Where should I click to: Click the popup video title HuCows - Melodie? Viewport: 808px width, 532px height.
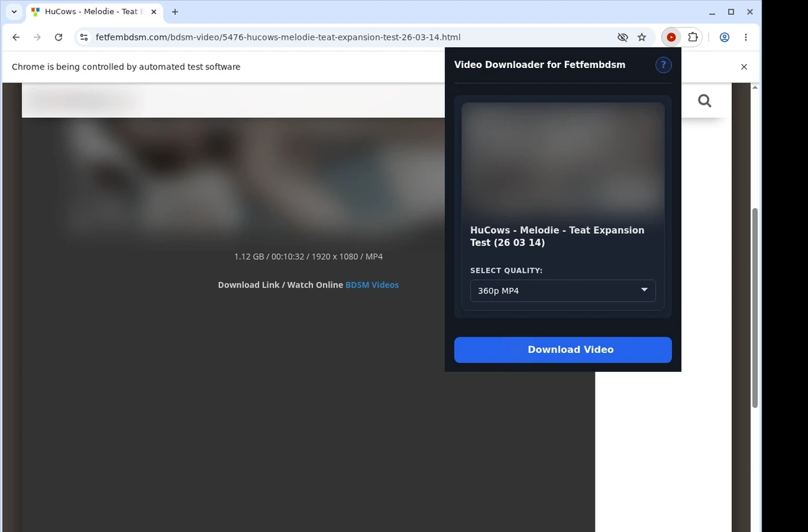(557, 236)
